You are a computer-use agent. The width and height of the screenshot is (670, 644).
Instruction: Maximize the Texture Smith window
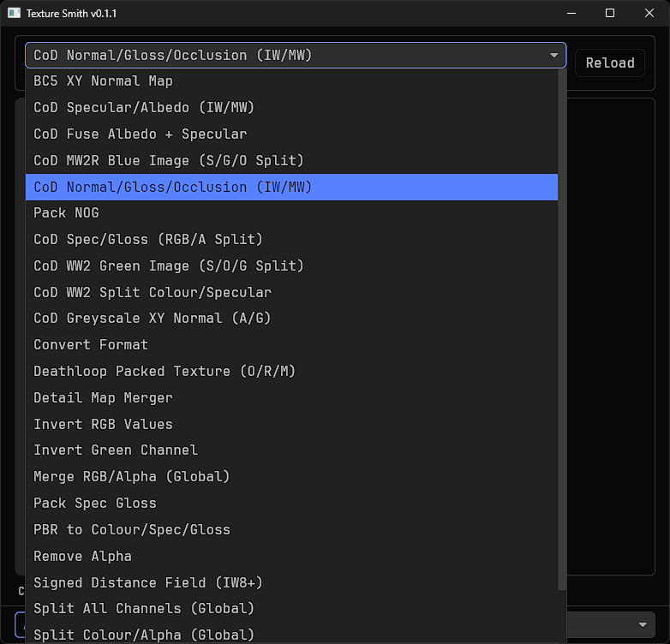coord(610,13)
